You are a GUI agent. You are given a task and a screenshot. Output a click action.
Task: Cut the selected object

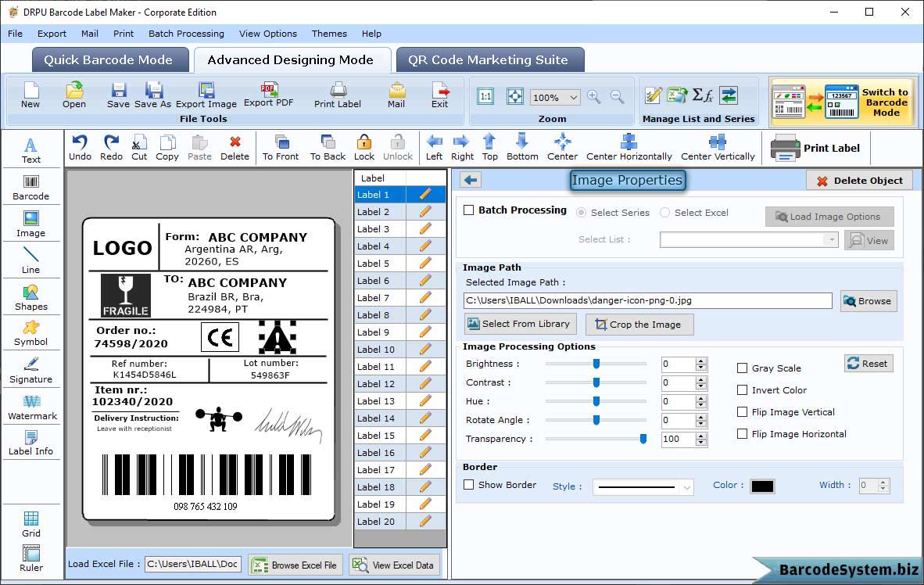[139, 148]
